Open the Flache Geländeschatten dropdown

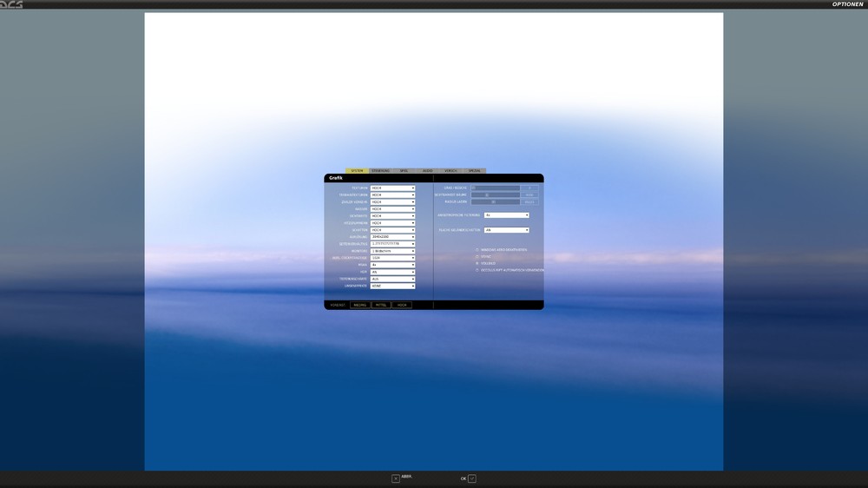coord(507,230)
